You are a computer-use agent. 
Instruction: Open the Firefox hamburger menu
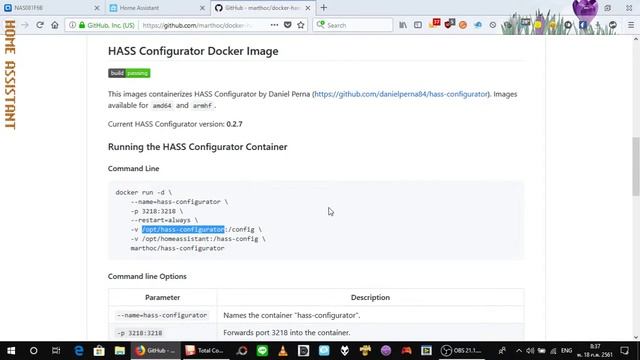631,25
